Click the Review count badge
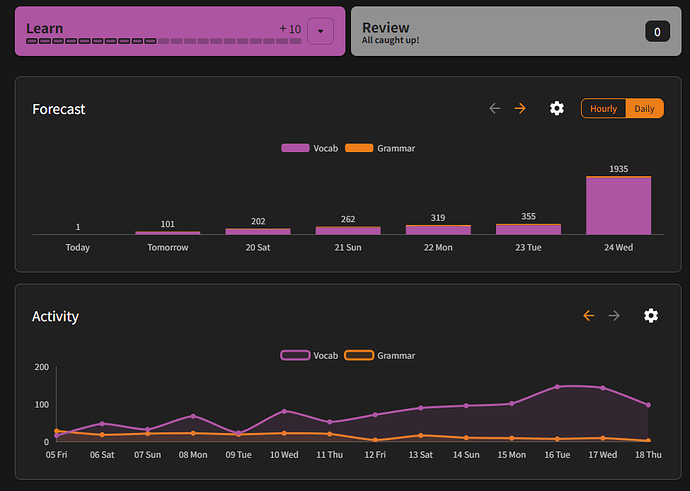690x491 pixels. pos(657,32)
